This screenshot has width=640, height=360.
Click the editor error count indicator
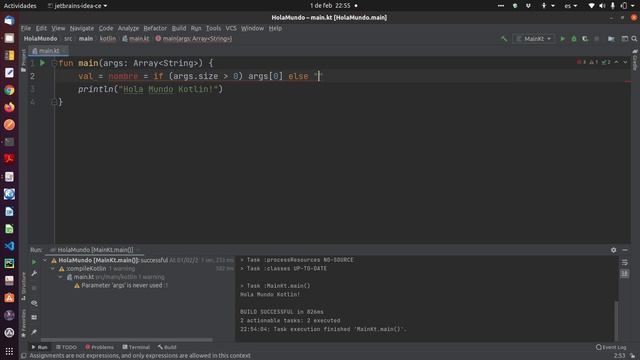(581, 62)
